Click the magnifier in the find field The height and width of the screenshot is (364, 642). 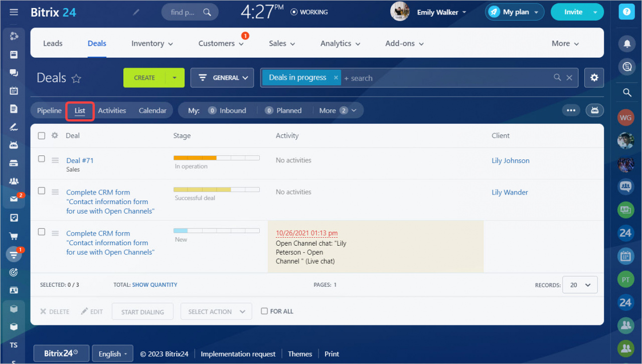pyautogui.click(x=207, y=12)
